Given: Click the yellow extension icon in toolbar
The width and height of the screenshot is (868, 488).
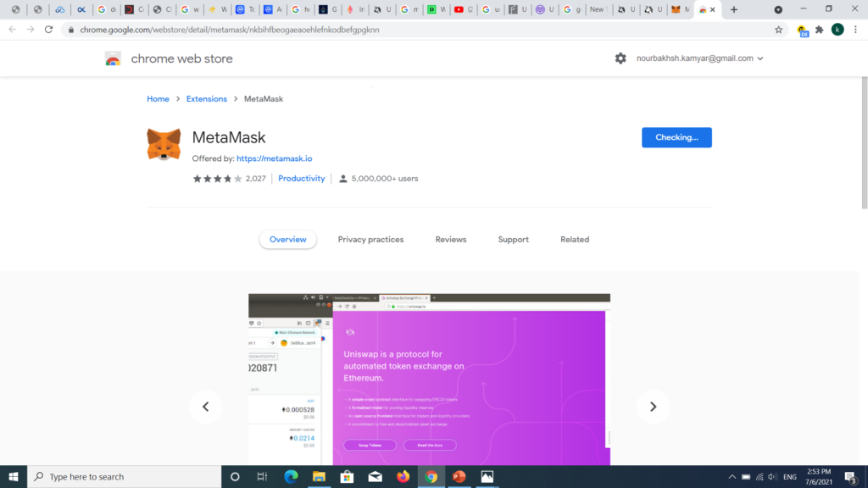Looking at the screenshot, I should (802, 31).
